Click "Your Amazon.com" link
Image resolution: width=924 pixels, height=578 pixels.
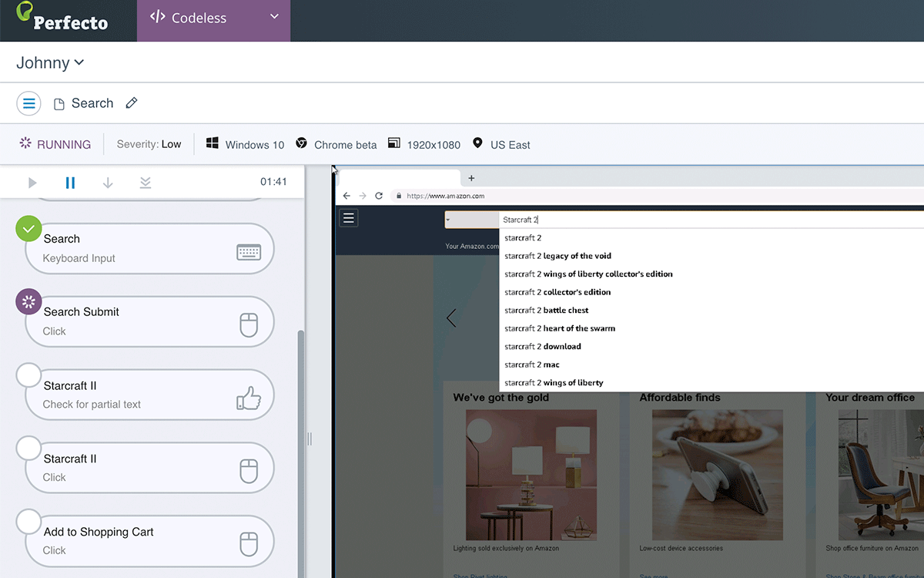coord(471,247)
